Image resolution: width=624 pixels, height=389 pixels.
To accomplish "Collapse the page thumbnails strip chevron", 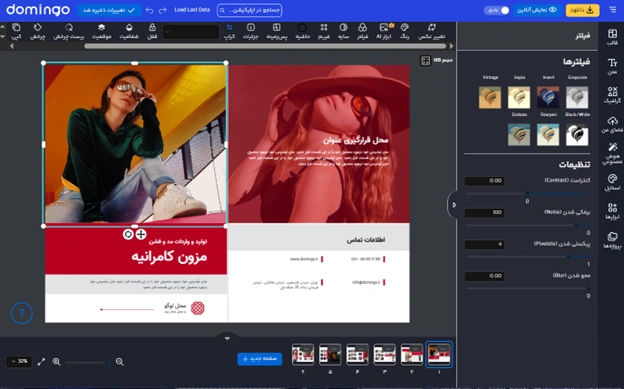I will tap(227, 338).
